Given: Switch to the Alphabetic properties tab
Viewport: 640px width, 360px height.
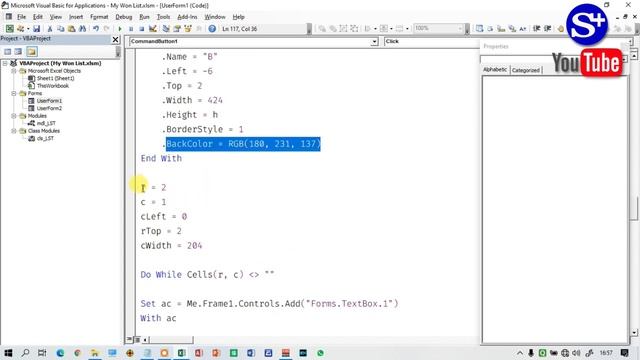Looking at the screenshot, I should click(x=495, y=70).
